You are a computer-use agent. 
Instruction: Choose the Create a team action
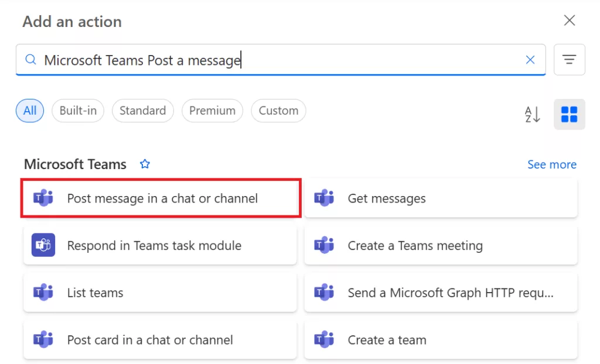[441, 339]
